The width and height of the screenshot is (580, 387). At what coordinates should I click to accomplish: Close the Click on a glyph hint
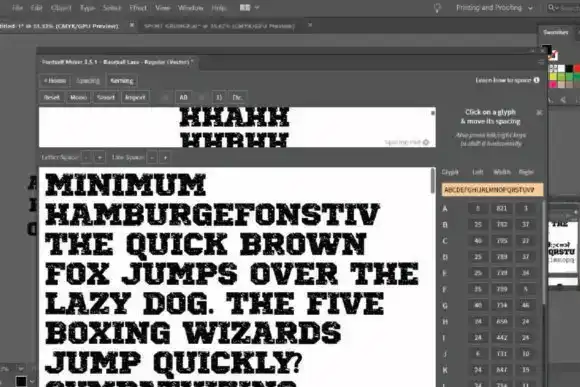pyautogui.click(x=539, y=112)
